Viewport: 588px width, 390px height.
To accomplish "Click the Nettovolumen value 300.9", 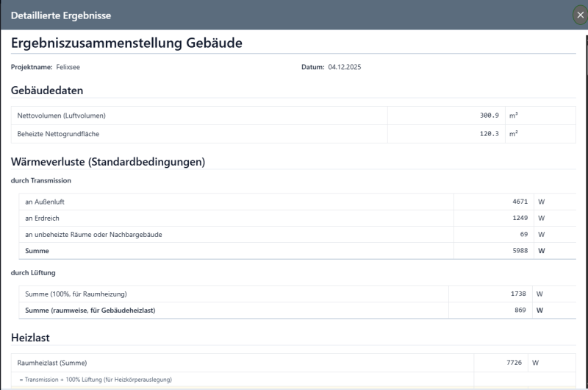I will click(x=489, y=116).
